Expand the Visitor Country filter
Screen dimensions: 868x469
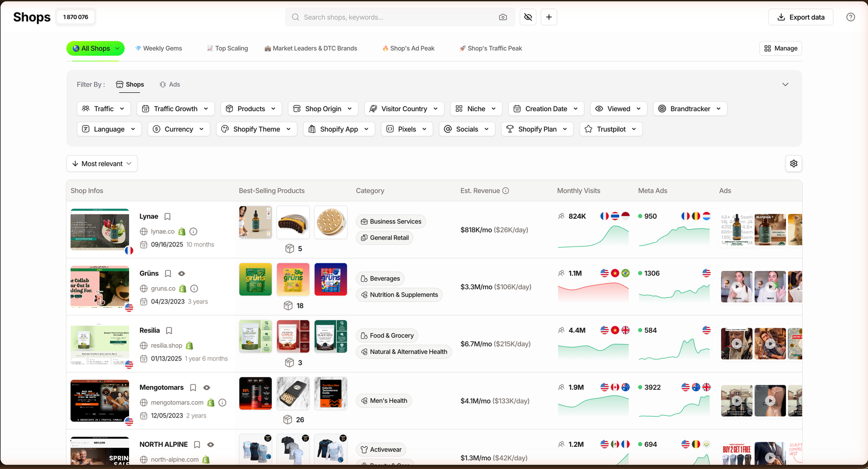click(404, 109)
